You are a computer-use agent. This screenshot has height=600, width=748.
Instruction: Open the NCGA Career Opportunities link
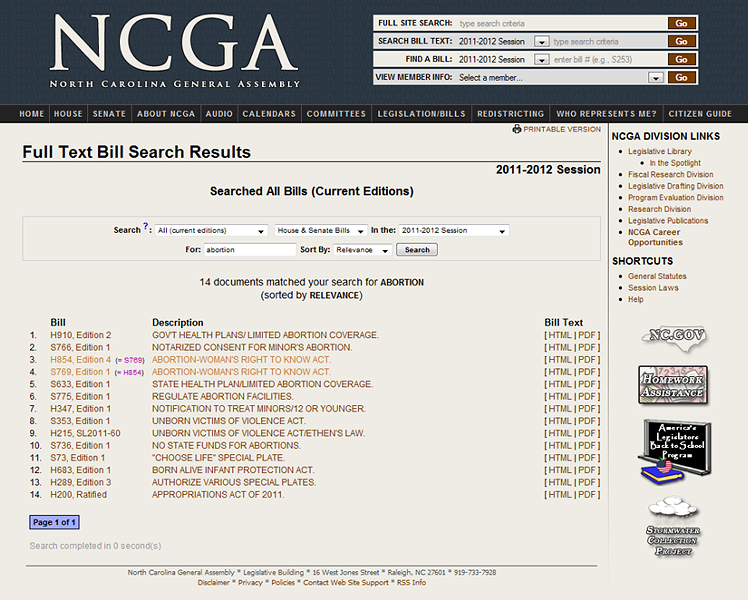[655, 237]
